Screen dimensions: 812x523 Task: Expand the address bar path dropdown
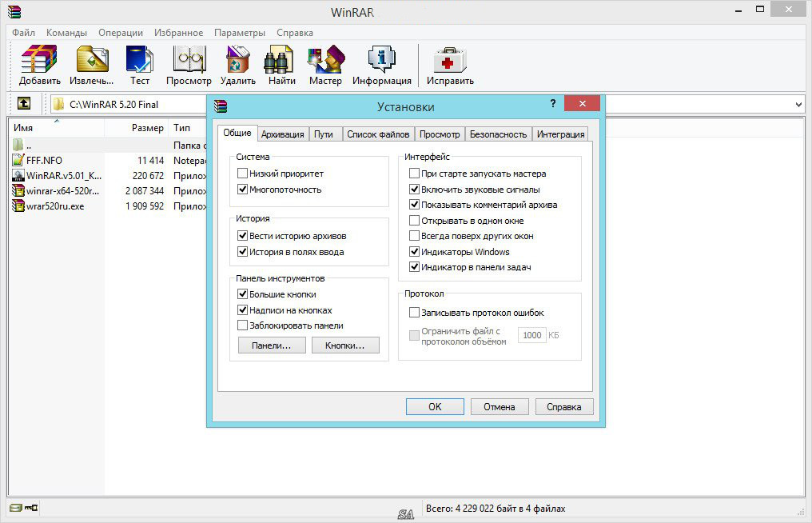tap(798, 104)
